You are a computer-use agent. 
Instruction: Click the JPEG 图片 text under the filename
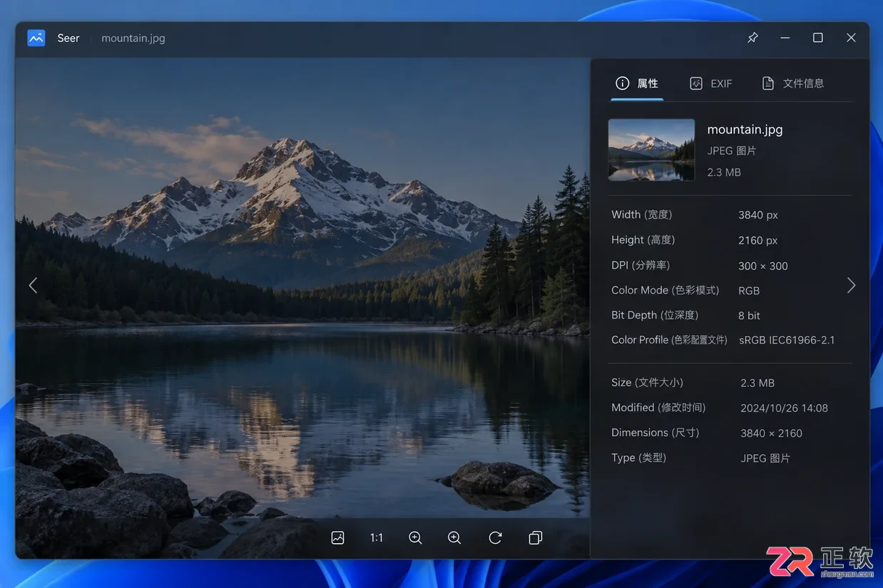pos(732,151)
